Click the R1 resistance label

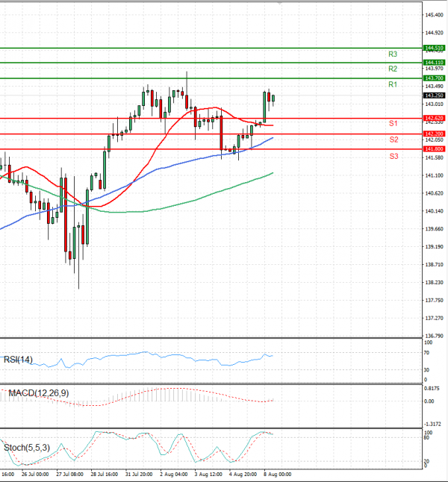pyautogui.click(x=393, y=84)
